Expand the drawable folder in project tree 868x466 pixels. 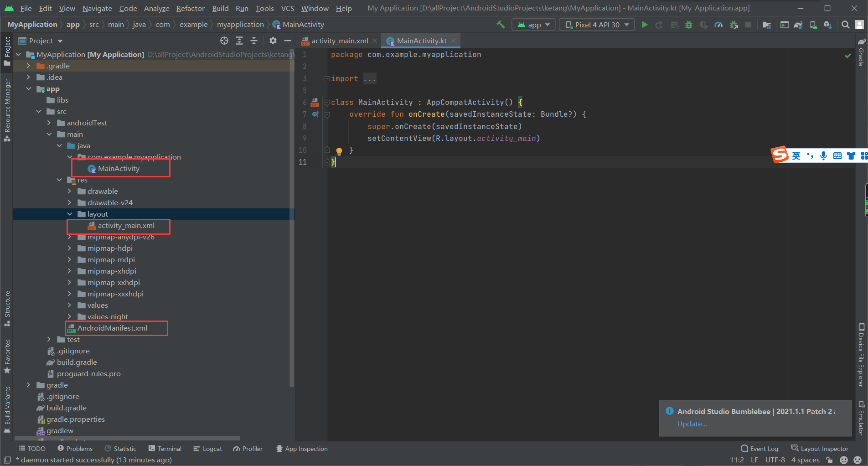point(69,191)
